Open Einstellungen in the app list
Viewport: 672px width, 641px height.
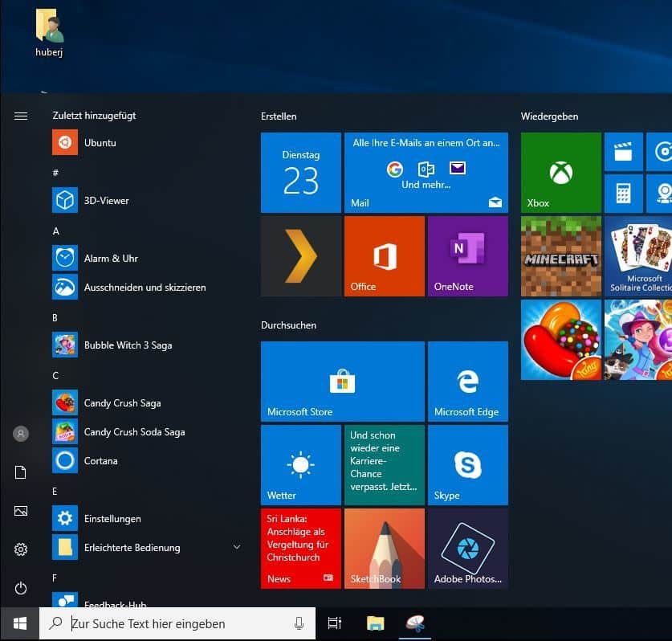pos(145,518)
